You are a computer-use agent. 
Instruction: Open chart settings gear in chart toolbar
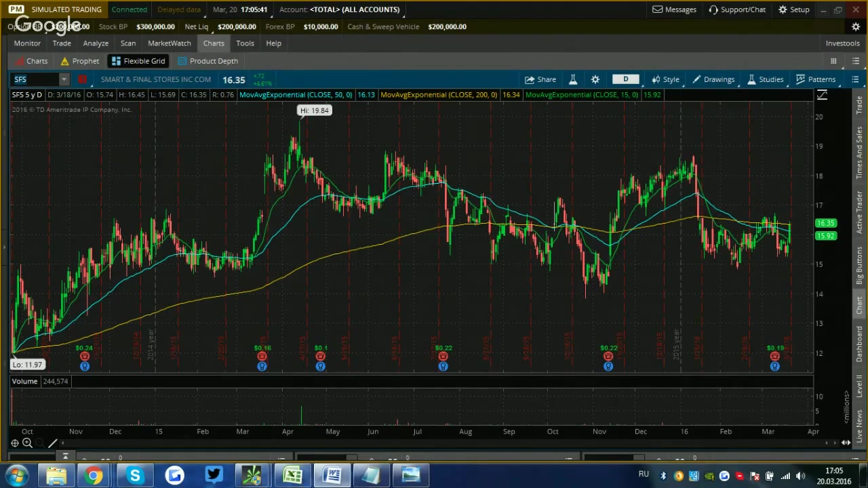pos(595,79)
